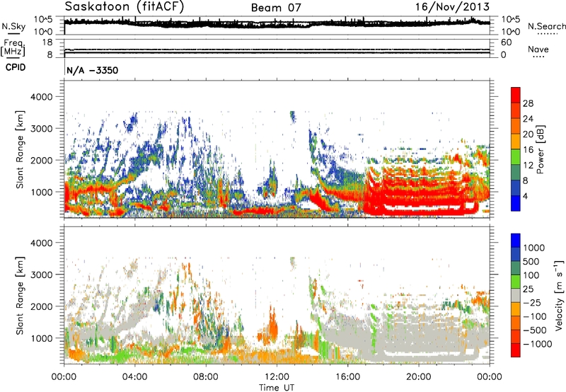Click the '500' velocity colorbar label

[x=532, y=262]
